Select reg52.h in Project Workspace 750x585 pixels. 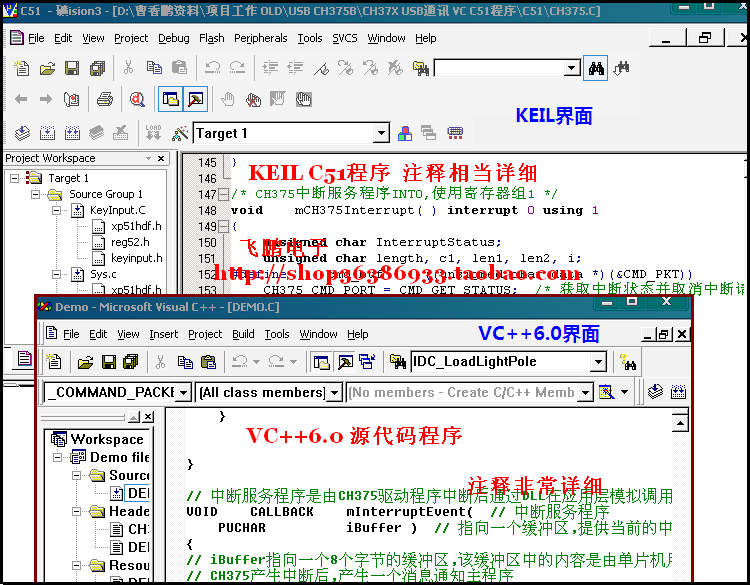(x=130, y=243)
